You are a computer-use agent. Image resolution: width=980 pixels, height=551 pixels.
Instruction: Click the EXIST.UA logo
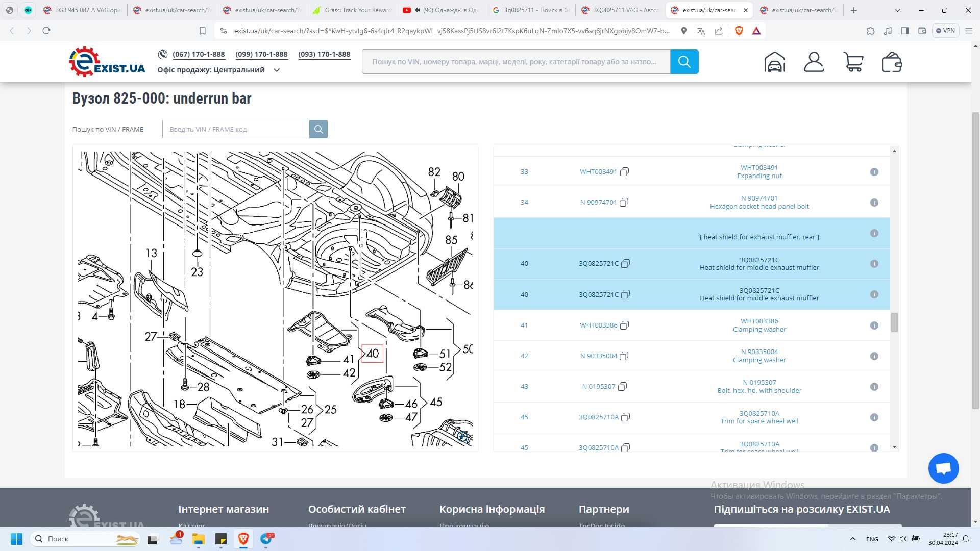(x=107, y=62)
